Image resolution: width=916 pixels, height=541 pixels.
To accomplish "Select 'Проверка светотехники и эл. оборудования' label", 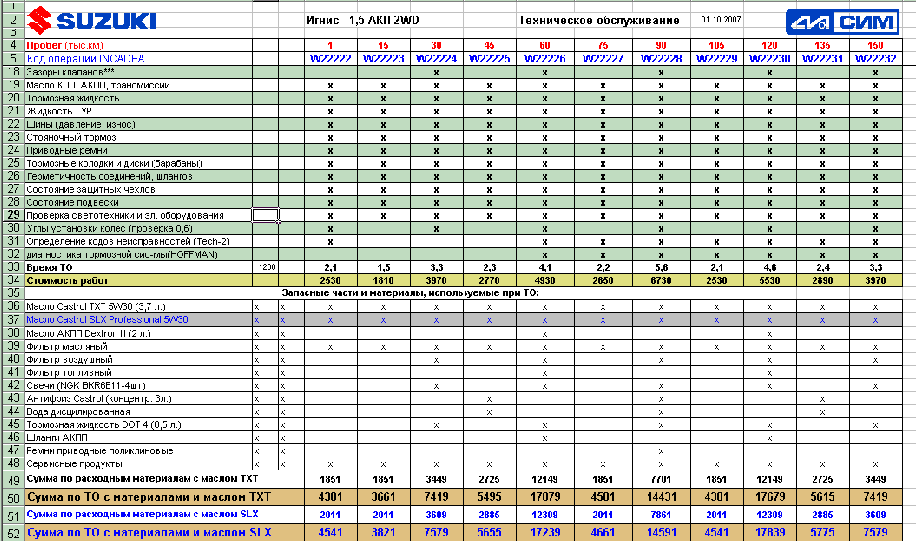I will pyautogui.click(x=138, y=215).
